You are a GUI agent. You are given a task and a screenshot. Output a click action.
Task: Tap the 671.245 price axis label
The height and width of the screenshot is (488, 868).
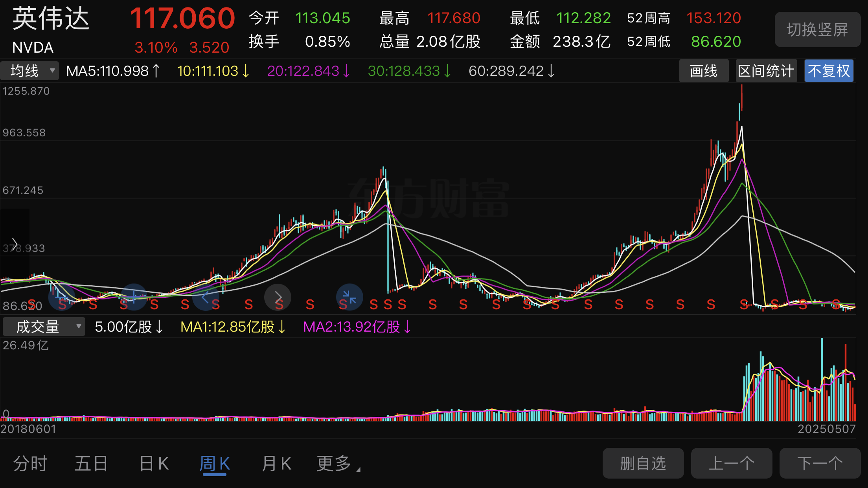(23, 191)
